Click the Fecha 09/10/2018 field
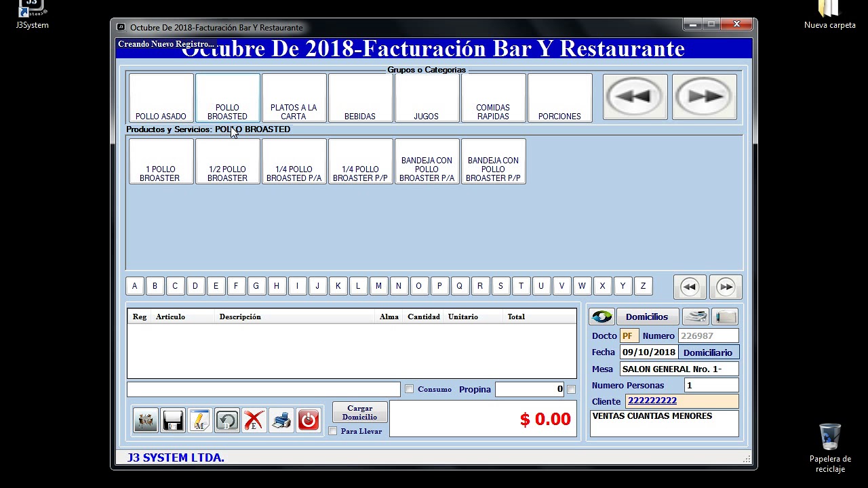Viewport: 868px width, 488px height. click(x=649, y=352)
